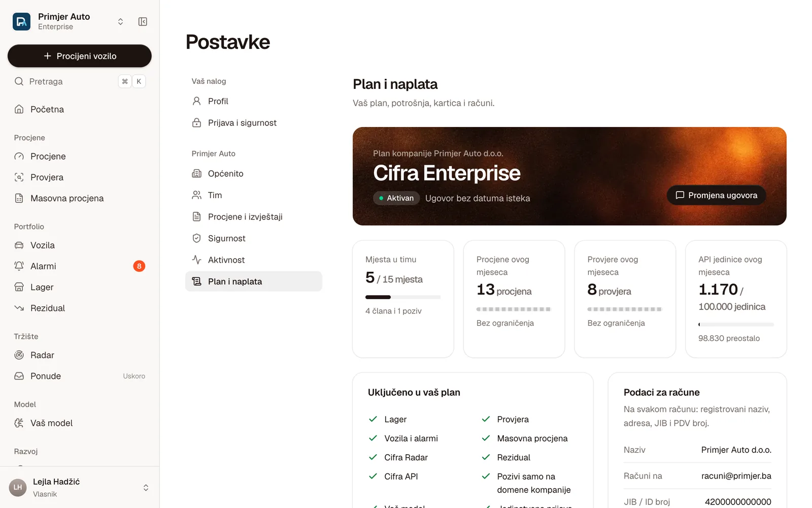Image resolution: width=812 pixels, height=508 pixels.
Task: Click the Profil person icon
Action: click(x=196, y=101)
